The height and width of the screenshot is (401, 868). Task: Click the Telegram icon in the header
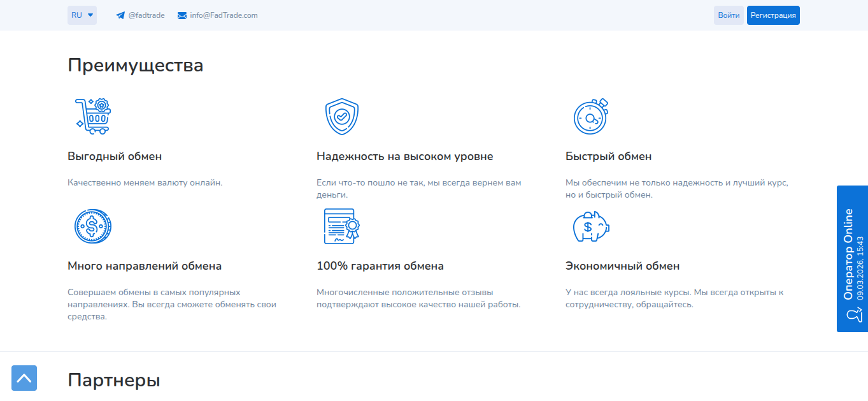(x=120, y=15)
